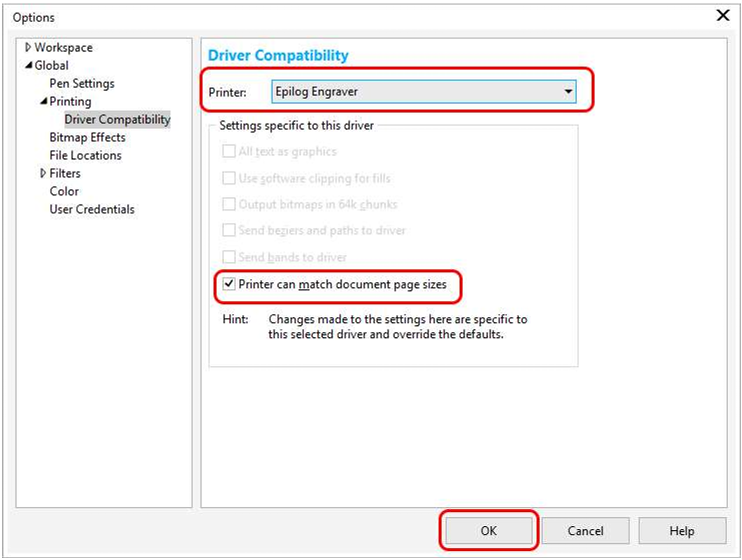
Task: Select Driver Compatibility tree item
Action: (x=117, y=119)
